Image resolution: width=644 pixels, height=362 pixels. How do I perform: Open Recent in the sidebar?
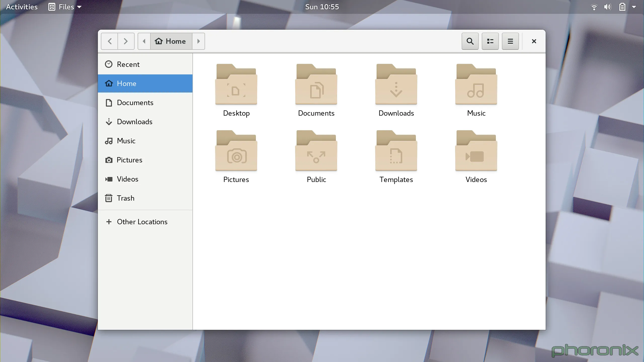pos(128,64)
